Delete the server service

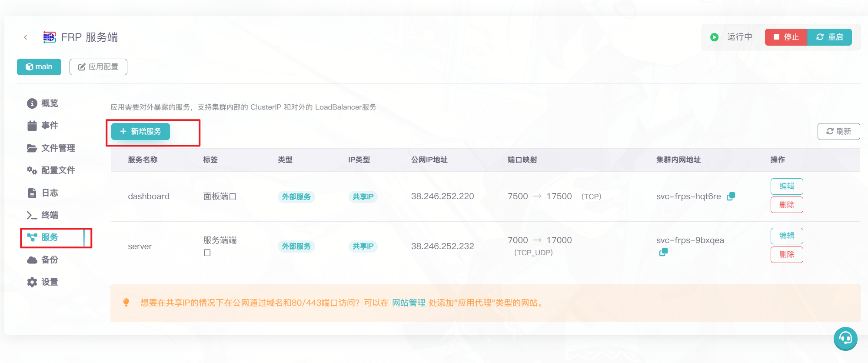coord(786,254)
